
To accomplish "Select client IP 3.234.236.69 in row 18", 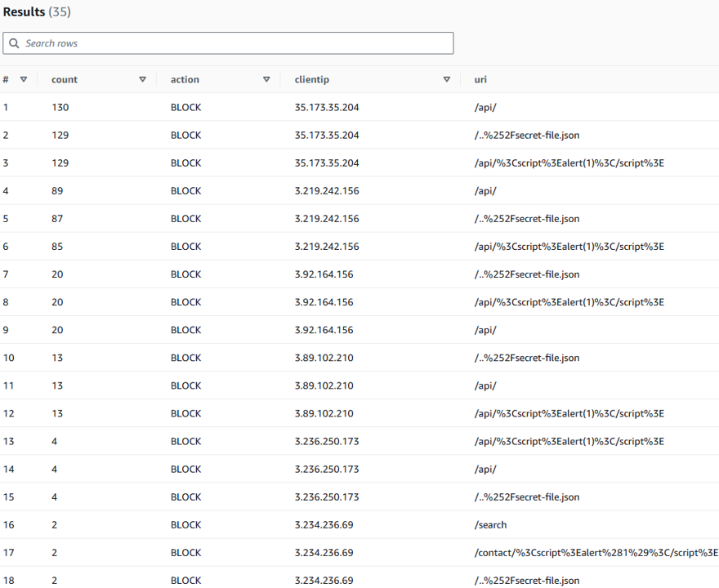I will 324,580.
